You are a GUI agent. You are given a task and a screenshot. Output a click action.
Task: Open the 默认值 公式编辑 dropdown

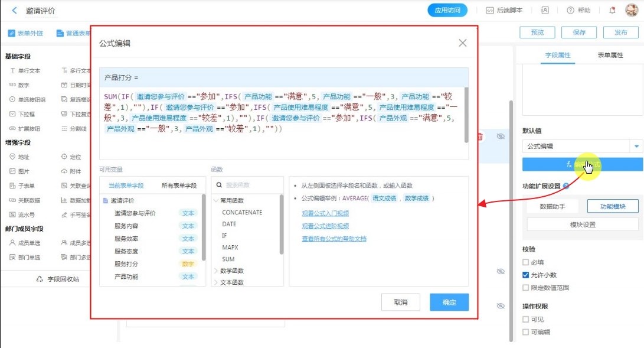pos(637,147)
